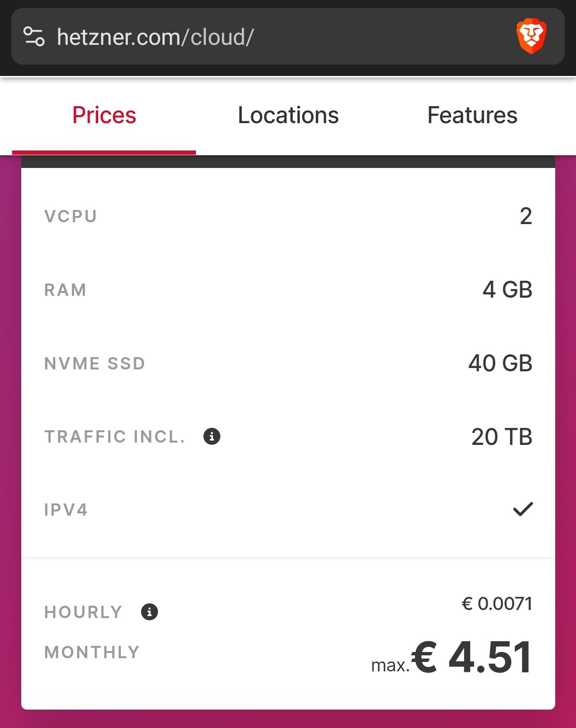Click the VCPU row label
This screenshot has height=728, width=576.
point(71,216)
